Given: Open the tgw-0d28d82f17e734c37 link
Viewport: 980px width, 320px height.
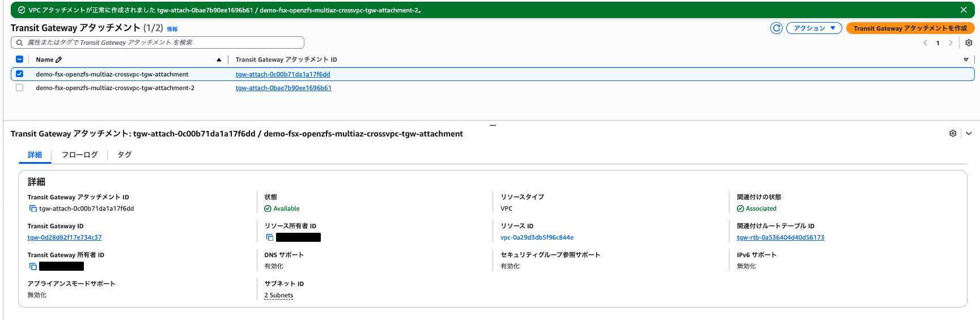Looking at the screenshot, I should tap(65, 237).
